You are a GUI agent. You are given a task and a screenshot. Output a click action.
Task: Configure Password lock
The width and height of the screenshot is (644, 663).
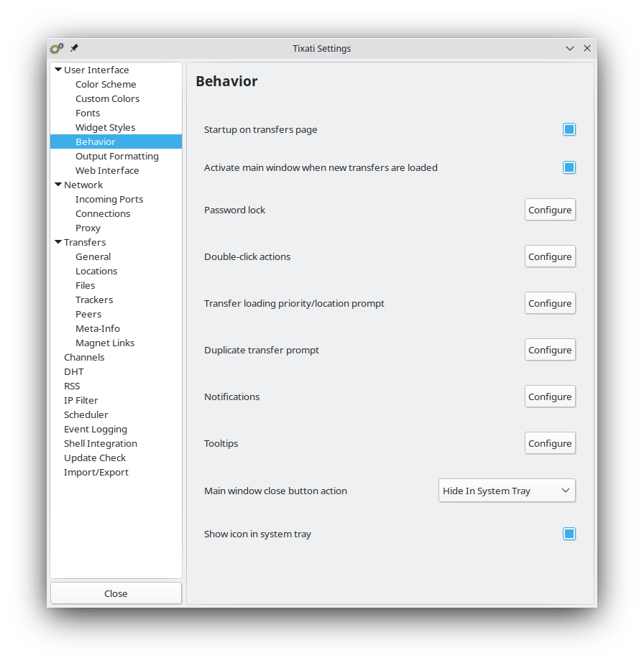click(550, 210)
